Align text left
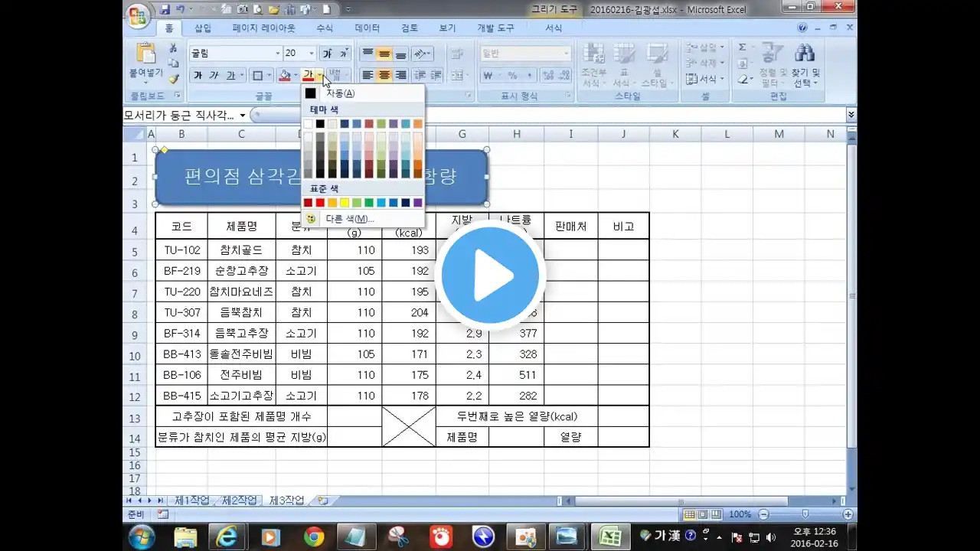 pos(367,75)
